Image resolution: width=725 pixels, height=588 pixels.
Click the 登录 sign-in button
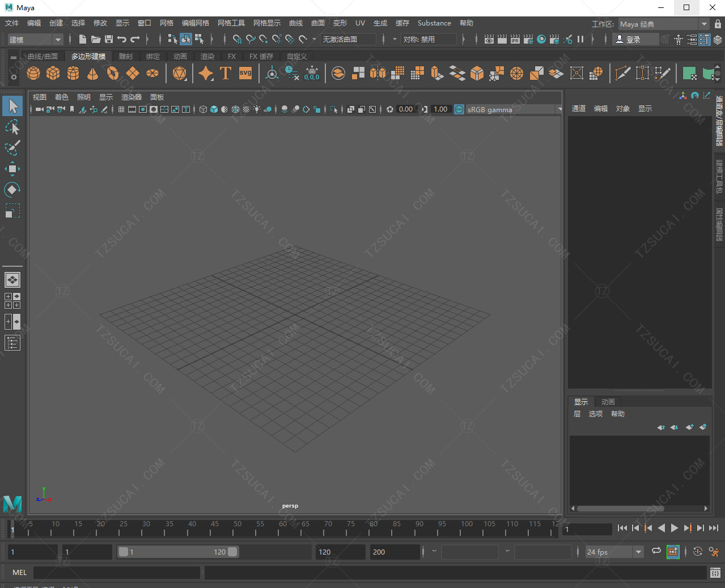pos(633,39)
